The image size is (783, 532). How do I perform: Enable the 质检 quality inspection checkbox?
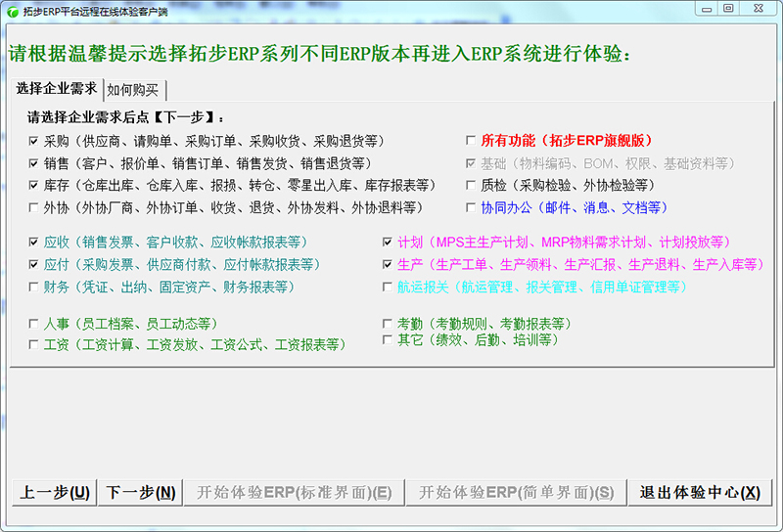coord(471,185)
